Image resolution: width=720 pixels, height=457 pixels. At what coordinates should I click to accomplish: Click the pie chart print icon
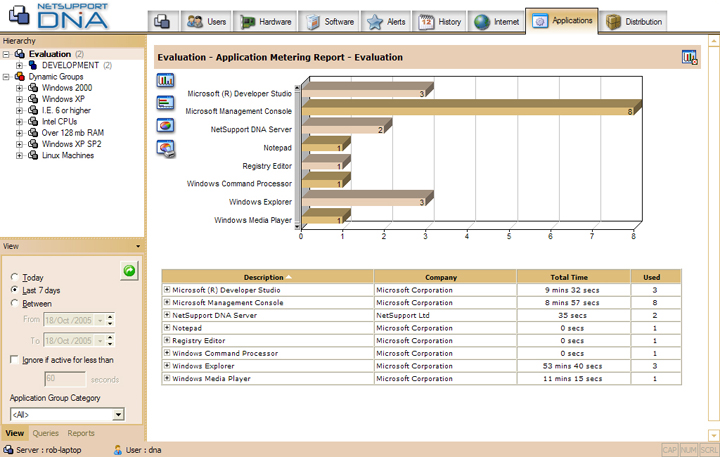[166, 148]
